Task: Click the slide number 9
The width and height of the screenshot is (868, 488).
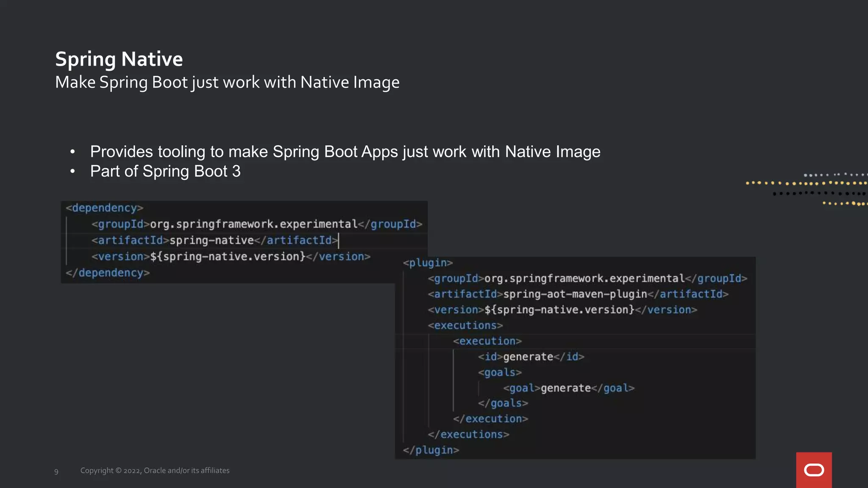Action: (56, 471)
